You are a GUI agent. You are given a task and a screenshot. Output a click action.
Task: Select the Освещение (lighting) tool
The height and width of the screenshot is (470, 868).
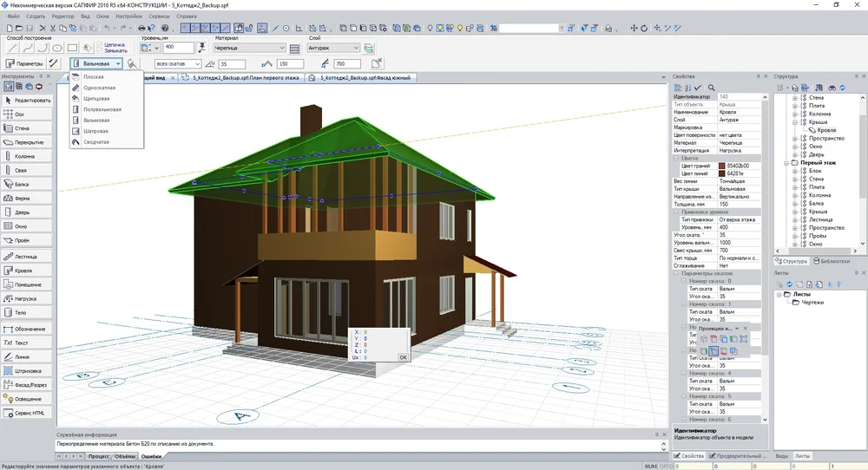tap(27, 399)
